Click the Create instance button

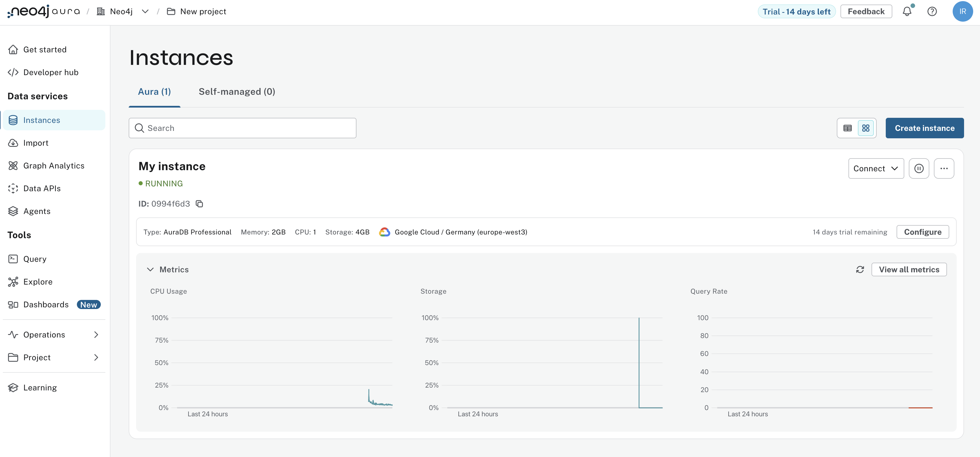click(x=924, y=128)
